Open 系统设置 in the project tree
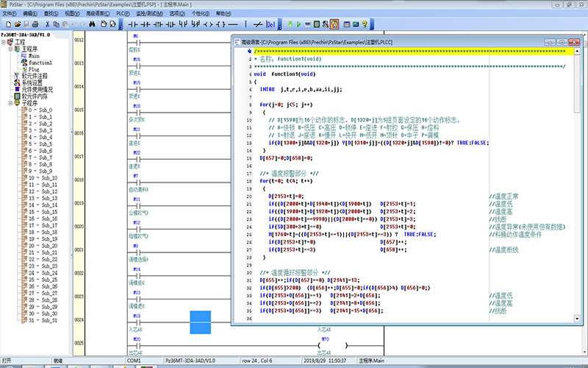This screenshot has width=588, height=368. tap(32, 83)
